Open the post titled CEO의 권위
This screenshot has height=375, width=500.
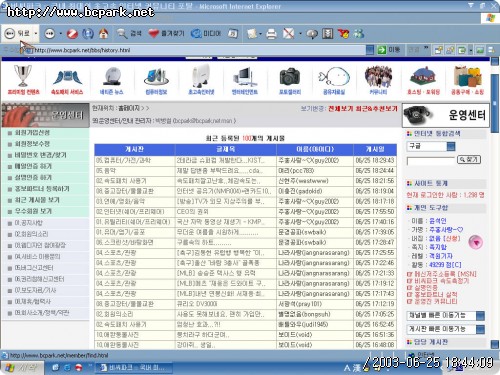tap(192, 212)
